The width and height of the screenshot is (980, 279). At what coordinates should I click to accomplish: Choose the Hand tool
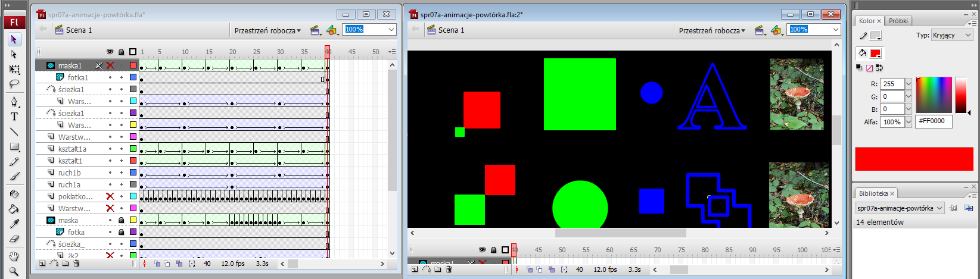[x=14, y=257]
